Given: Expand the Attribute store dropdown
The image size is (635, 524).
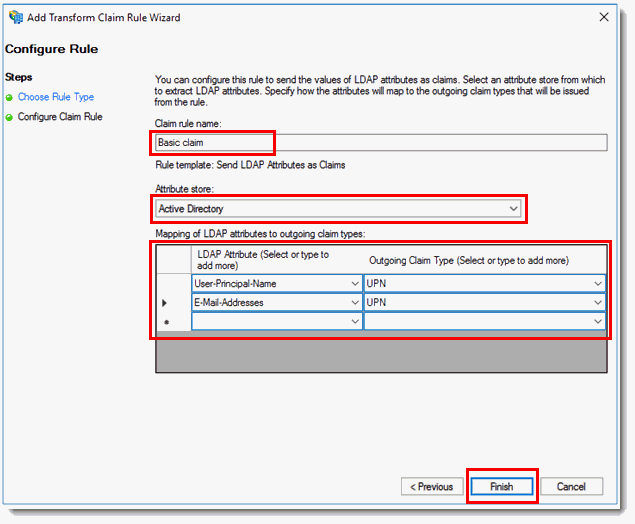Looking at the screenshot, I should (513, 209).
